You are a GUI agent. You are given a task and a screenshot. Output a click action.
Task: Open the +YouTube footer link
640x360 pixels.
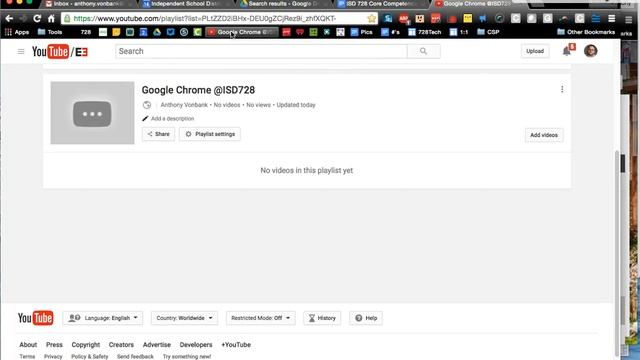coord(236,345)
